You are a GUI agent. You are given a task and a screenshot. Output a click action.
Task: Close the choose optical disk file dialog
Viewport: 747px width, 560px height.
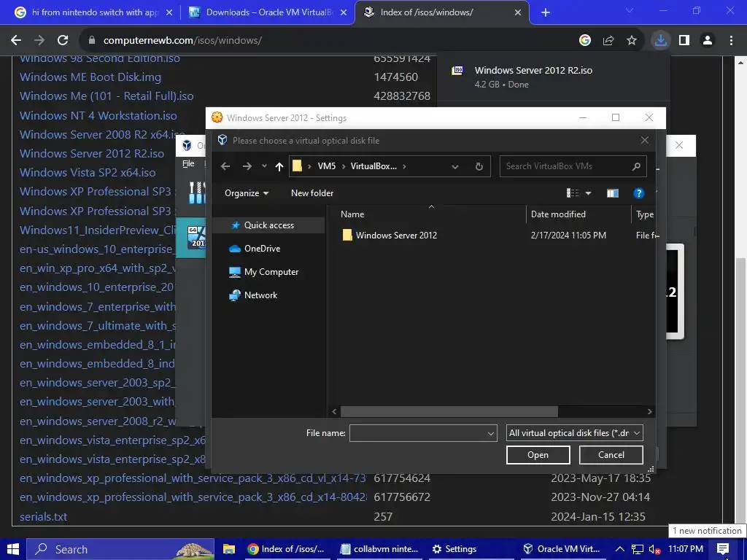(x=645, y=140)
